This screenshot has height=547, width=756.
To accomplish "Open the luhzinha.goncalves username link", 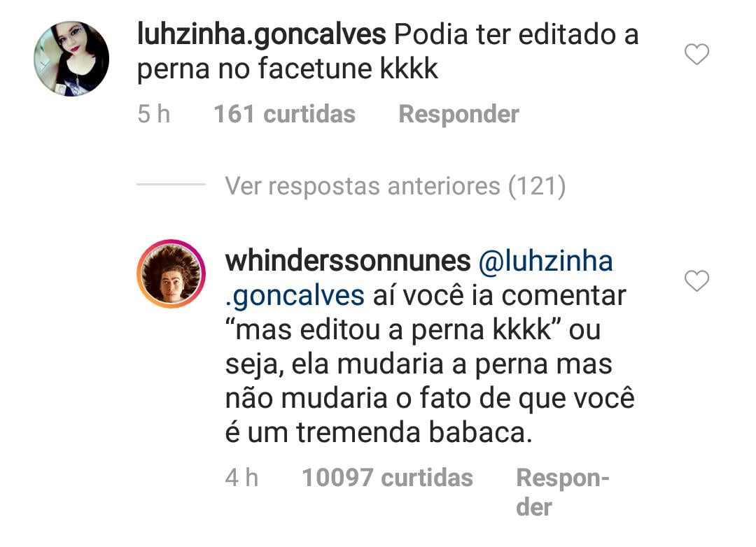I will 261,35.
